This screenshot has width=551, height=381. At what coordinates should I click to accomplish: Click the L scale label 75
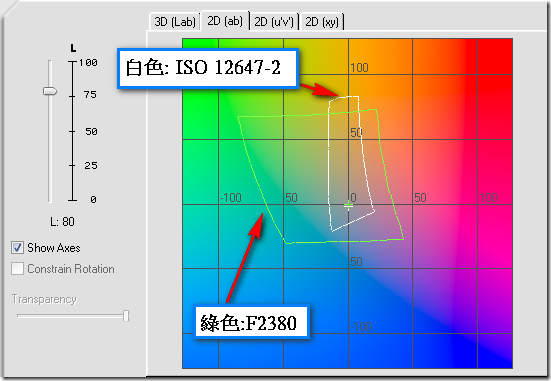coord(90,95)
